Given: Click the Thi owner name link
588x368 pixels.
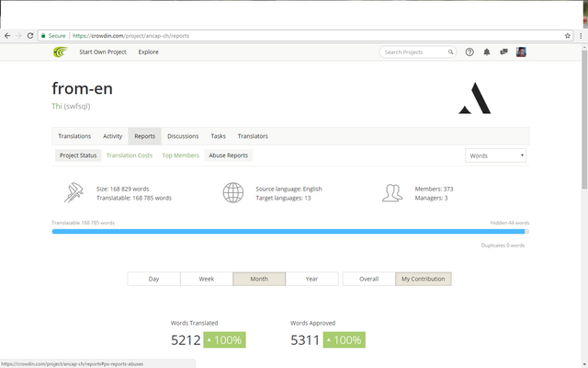Looking at the screenshot, I should tap(57, 107).
